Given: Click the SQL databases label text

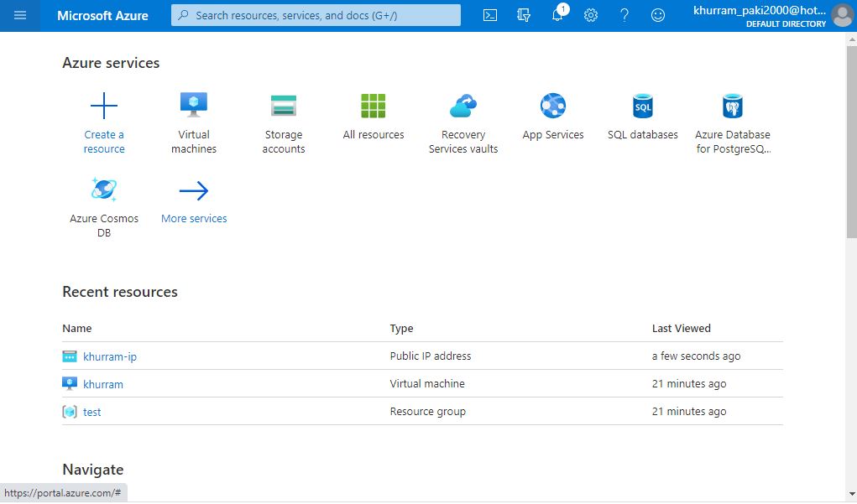Looking at the screenshot, I should click(x=643, y=135).
